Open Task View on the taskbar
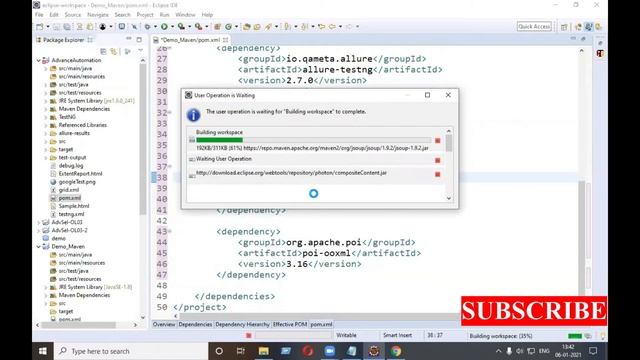This screenshot has height=360, width=640. coord(241,351)
